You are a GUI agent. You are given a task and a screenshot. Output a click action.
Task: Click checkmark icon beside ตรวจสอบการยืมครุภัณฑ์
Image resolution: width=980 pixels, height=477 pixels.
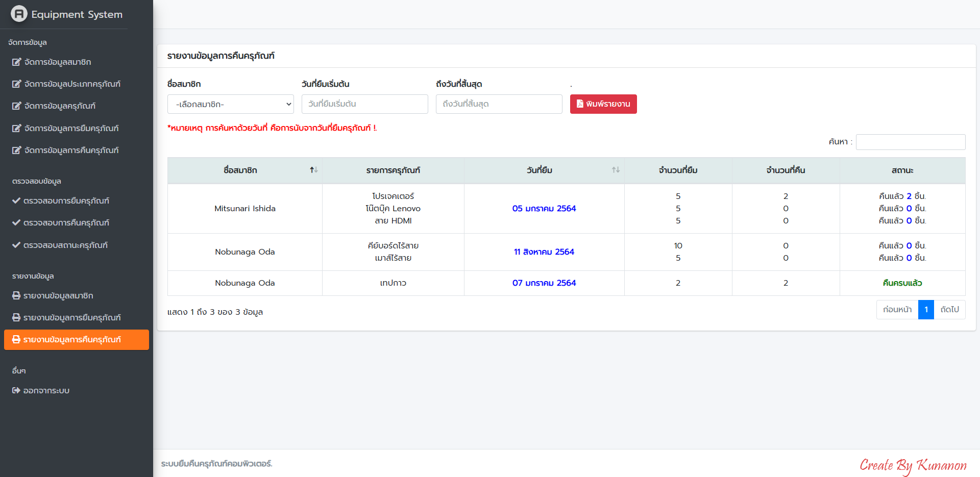click(16, 201)
